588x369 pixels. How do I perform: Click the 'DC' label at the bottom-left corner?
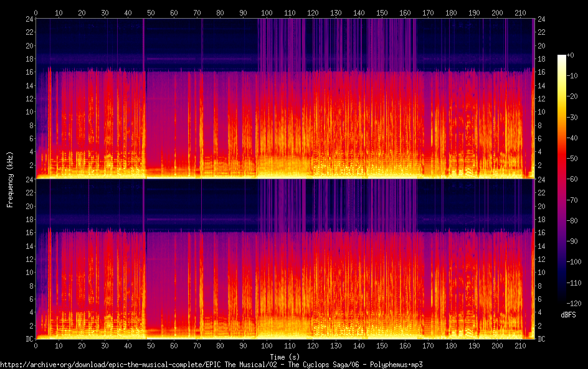(27, 339)
